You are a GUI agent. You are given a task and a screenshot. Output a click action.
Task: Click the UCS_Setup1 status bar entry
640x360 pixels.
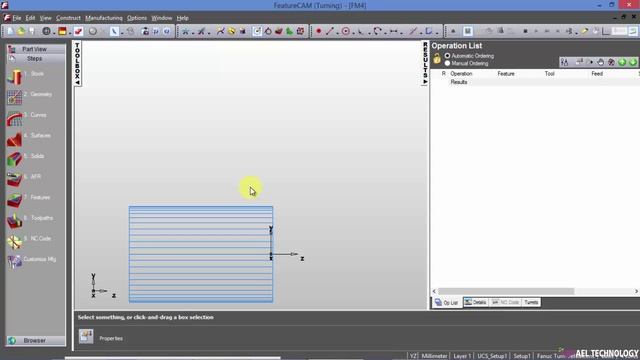[492, 356]
